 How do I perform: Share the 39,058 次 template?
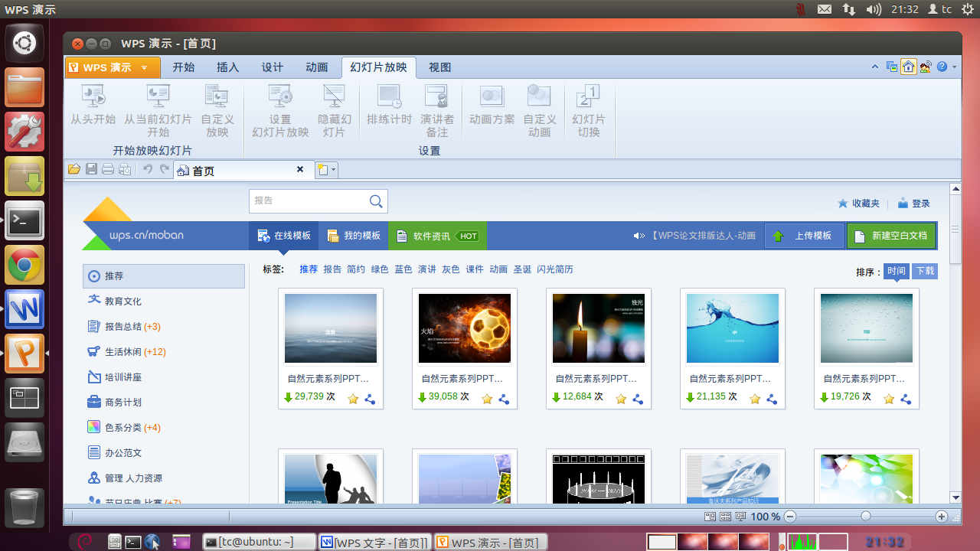click(504, 399)
